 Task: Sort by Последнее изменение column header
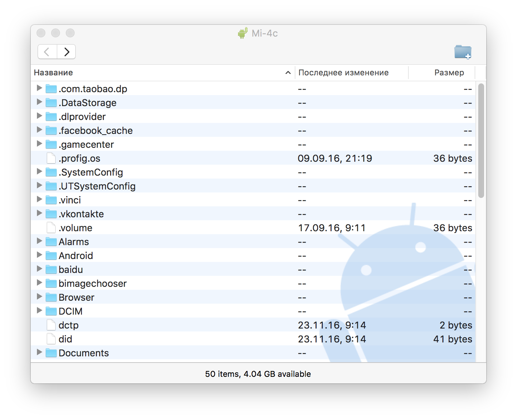tap(352, 73)
